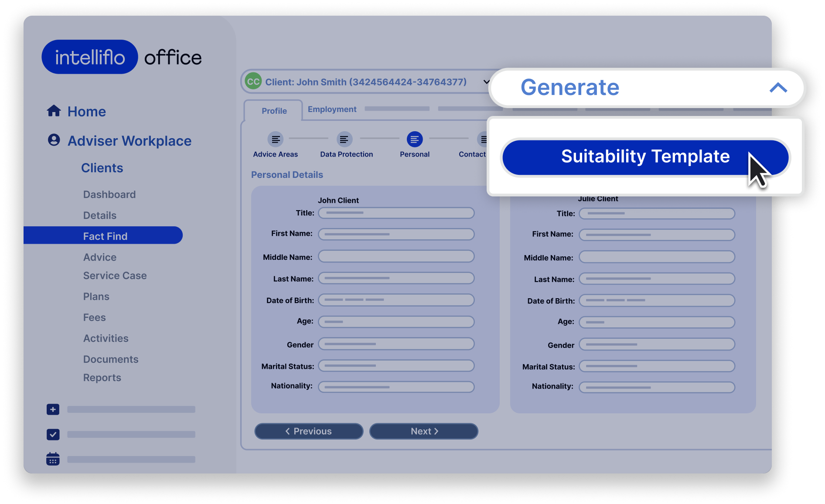Select Fact Find in sidebar
Viewport: 825px width, 504px height.
click(x=103, y=235)
